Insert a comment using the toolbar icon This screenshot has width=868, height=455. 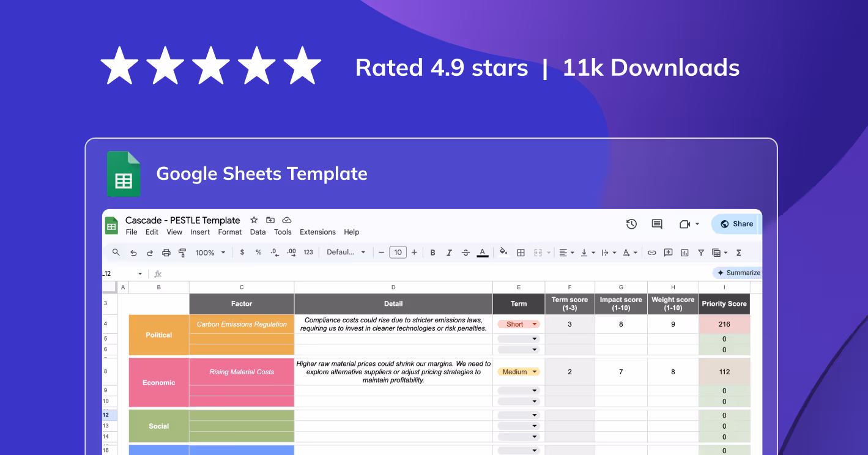click(668, 253)
